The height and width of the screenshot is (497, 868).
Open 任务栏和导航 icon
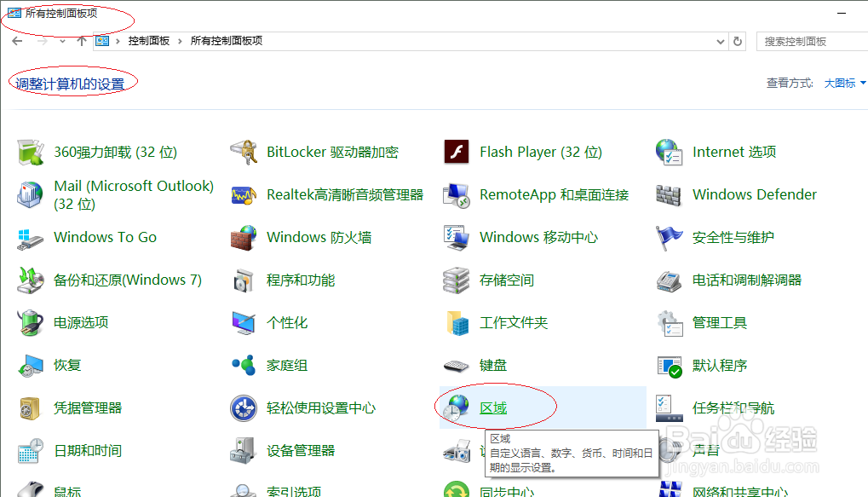[x=669, y=407]
